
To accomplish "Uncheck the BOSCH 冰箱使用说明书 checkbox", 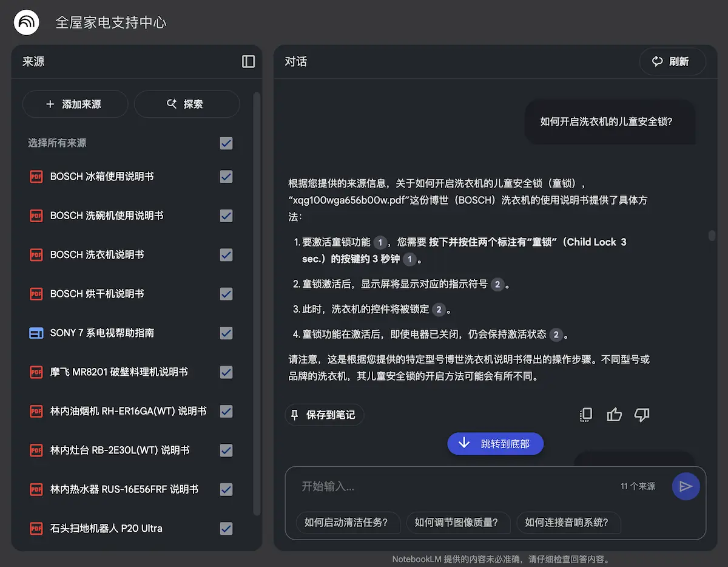I will point(226,177).
